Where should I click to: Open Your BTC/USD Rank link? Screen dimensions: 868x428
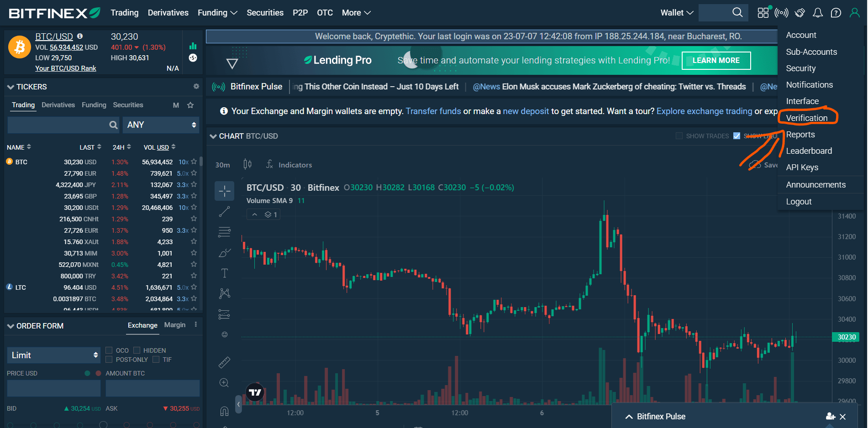(x=66, y=68)
